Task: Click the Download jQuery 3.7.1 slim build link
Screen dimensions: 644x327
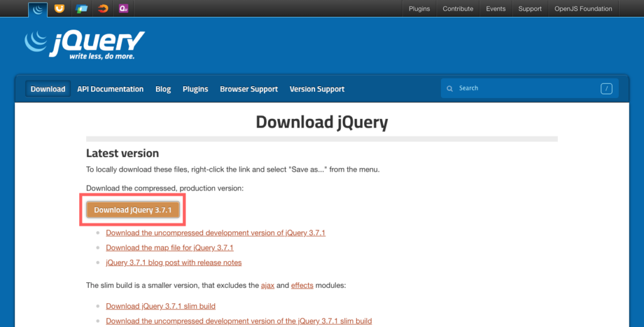Action: pos(161,306)
